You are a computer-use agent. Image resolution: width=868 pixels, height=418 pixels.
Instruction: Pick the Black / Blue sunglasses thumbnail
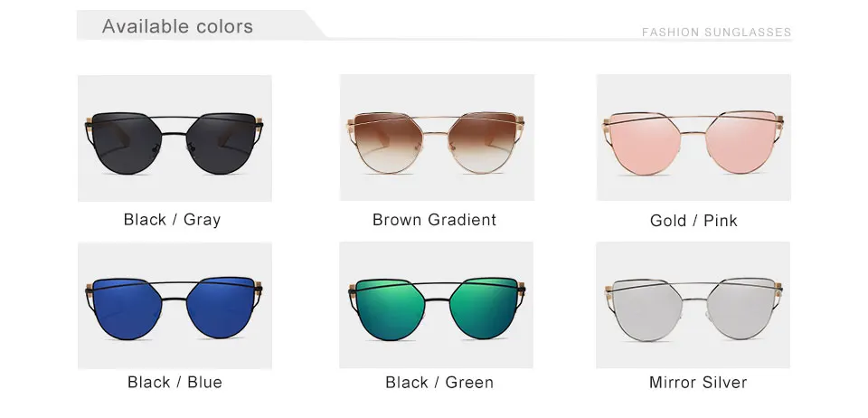[175, 306]
